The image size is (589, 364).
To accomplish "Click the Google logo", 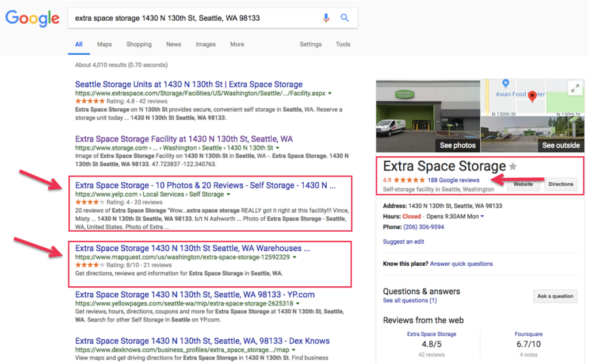I will pyautogui.click(x=32, y=18).
